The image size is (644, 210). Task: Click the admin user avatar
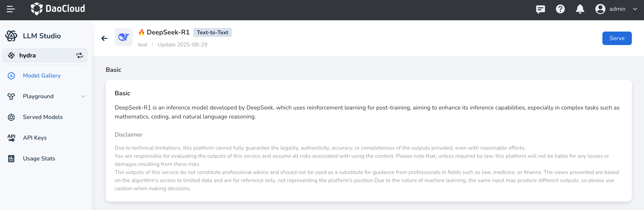pyautogui.click(x=600, y=9)
